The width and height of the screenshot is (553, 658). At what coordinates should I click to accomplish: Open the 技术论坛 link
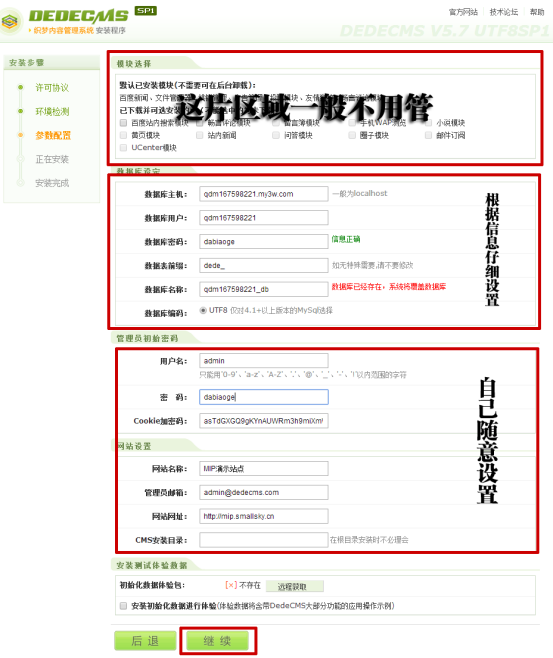click(503, 12)
